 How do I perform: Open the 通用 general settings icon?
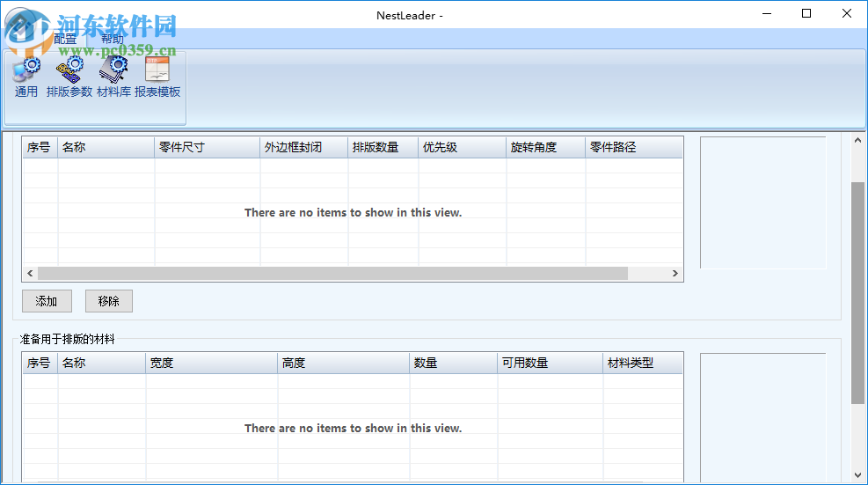(x=26, y=77)
